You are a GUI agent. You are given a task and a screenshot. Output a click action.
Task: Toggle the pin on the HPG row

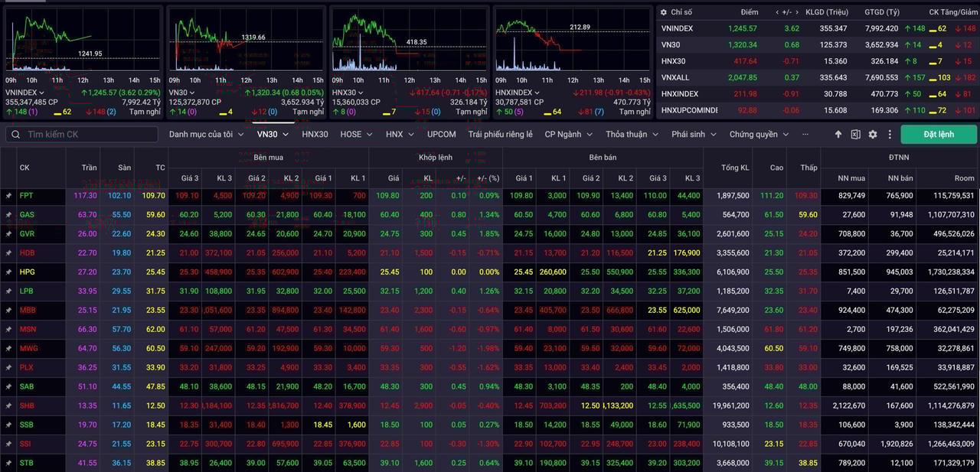point(8,272)
